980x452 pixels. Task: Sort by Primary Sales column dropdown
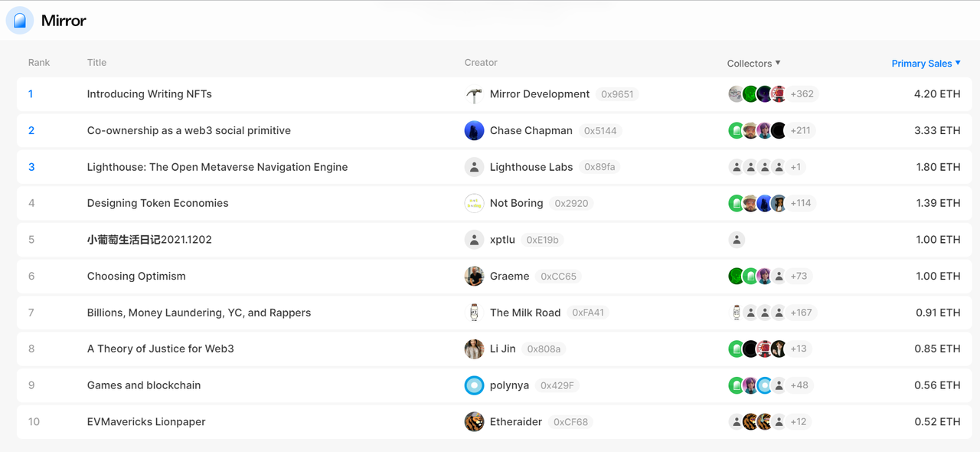(926, 64)
